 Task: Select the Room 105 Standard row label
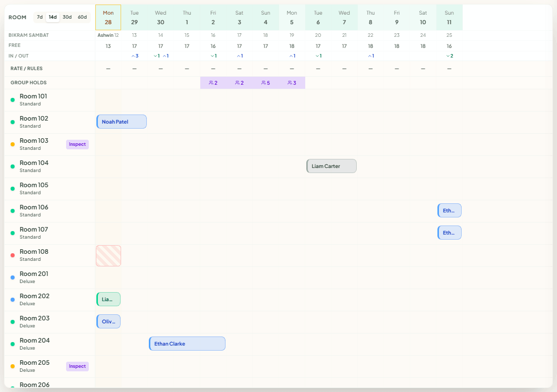click(50, 189)
